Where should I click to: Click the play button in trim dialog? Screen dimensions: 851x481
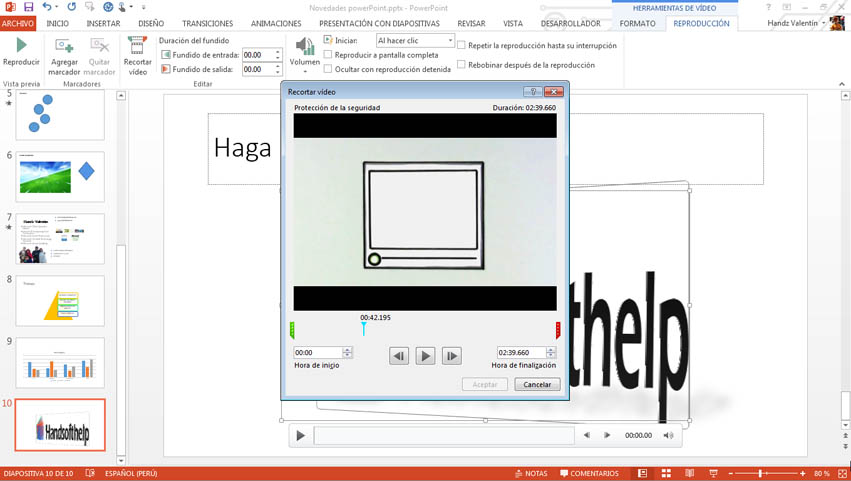(x=425, y=355)
